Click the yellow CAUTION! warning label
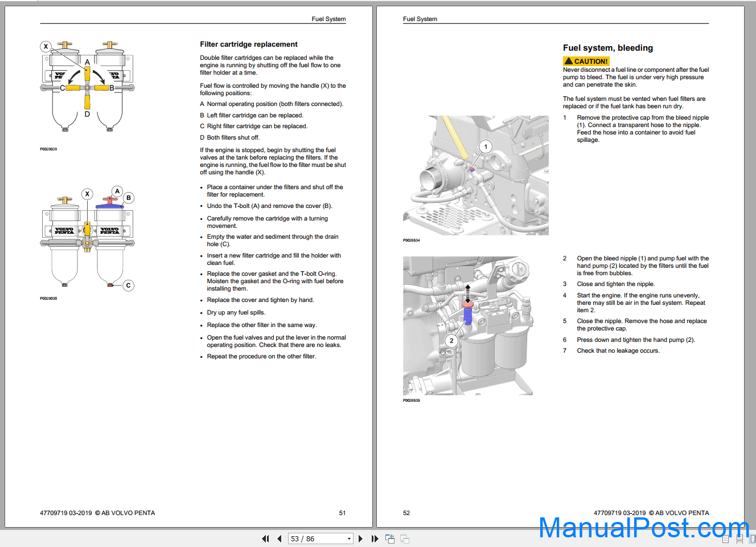This screenshot has width=756, height=547. coord(586,62)
